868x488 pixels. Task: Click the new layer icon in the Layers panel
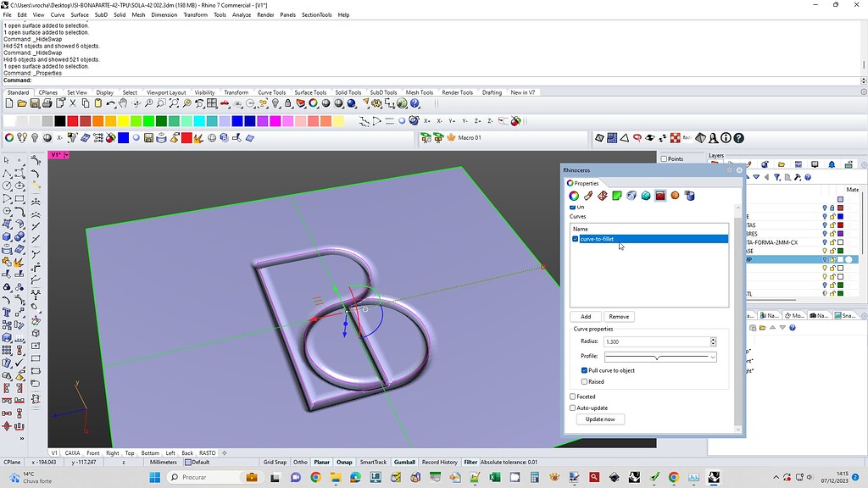tap(787, 177)
